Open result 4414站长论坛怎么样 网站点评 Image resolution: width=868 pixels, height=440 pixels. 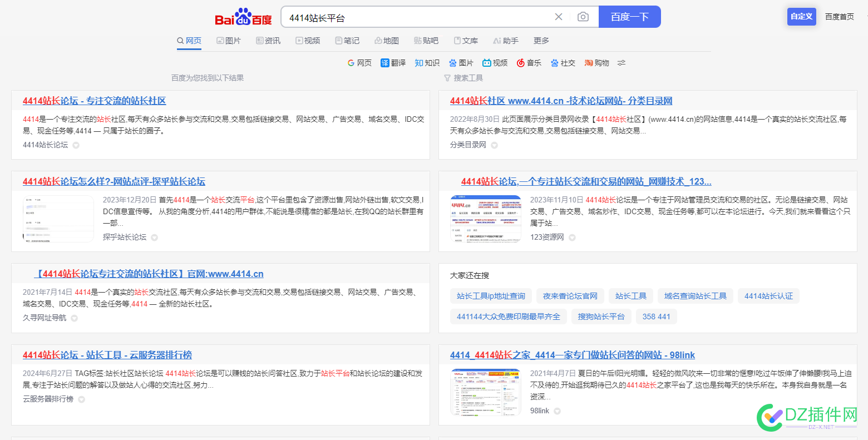(114, 181)
